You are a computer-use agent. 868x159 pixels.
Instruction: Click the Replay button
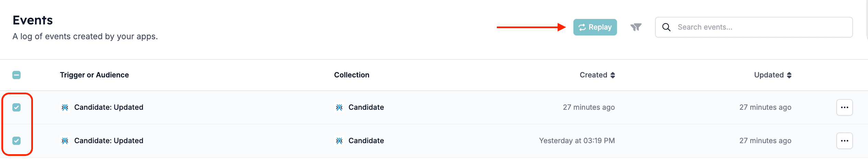pyautogui.click(x=595, y=27)
